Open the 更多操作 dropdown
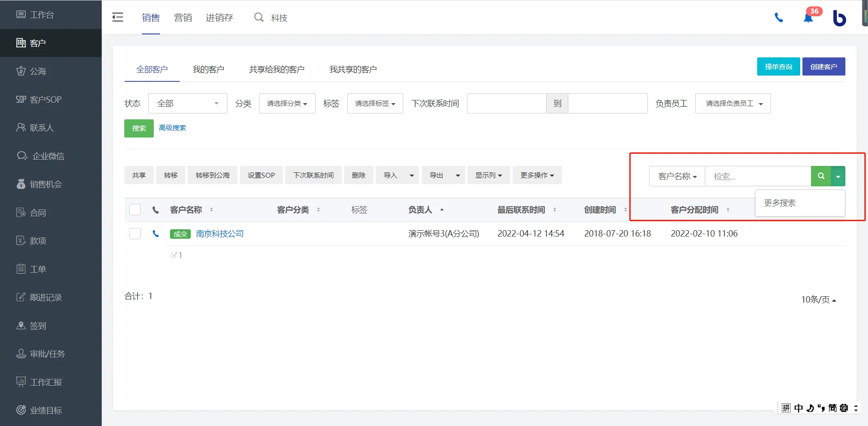The height and width of the screenshot is (426, 868). coord(537,175)
